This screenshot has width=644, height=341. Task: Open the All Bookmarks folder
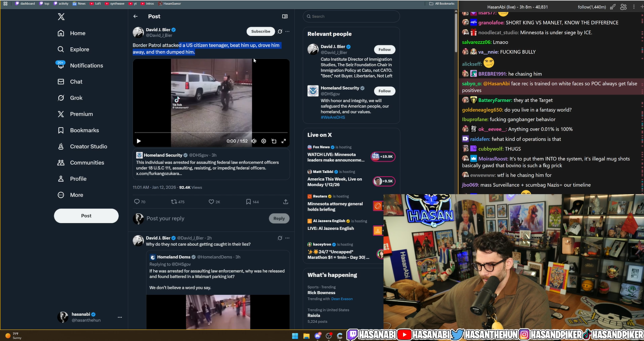[442, 3]
